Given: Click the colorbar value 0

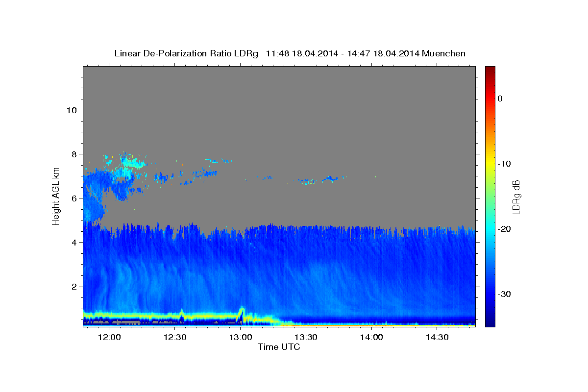Looking at the screenshot, I should tap(500, 98).
